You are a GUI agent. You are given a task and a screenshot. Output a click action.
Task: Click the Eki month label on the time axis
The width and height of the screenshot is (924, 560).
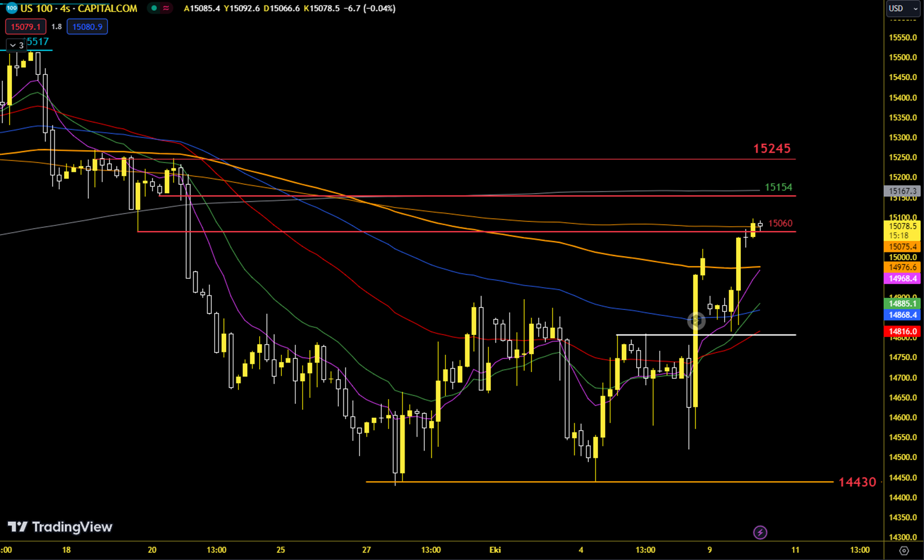pyautogui.click(x=495, y=550)
